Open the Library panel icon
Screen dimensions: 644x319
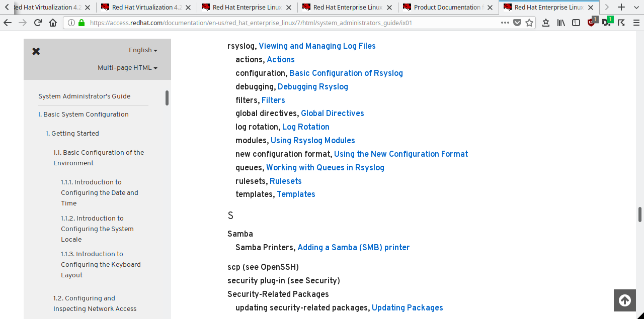tap(561, 23)
